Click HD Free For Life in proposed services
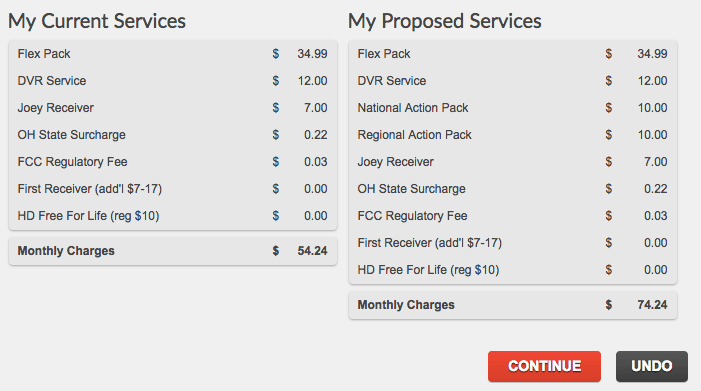This screenshot has height=391, width=701. point(428,270)
